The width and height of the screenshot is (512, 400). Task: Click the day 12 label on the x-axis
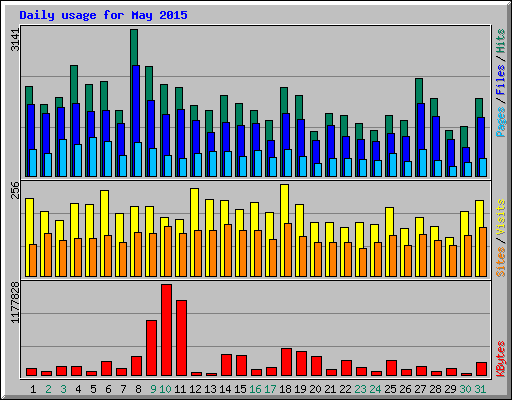click(195, 389)
